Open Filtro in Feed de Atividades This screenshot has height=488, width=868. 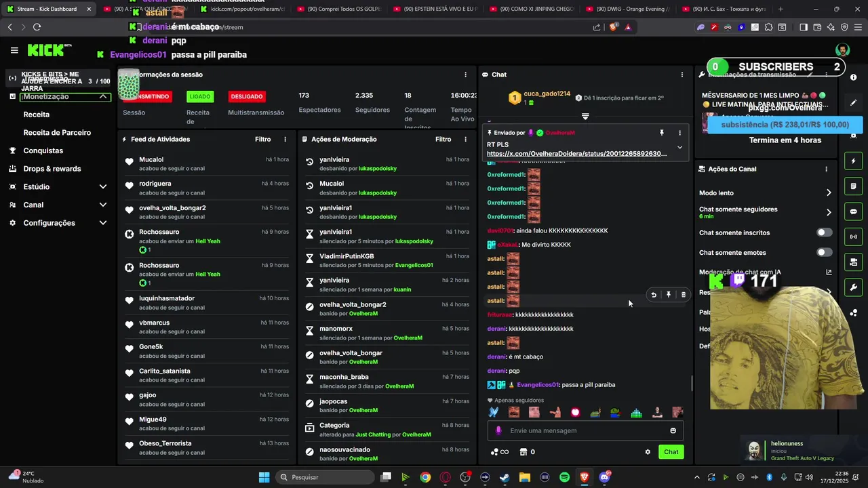pyautogui.click(x=263, y=139)
